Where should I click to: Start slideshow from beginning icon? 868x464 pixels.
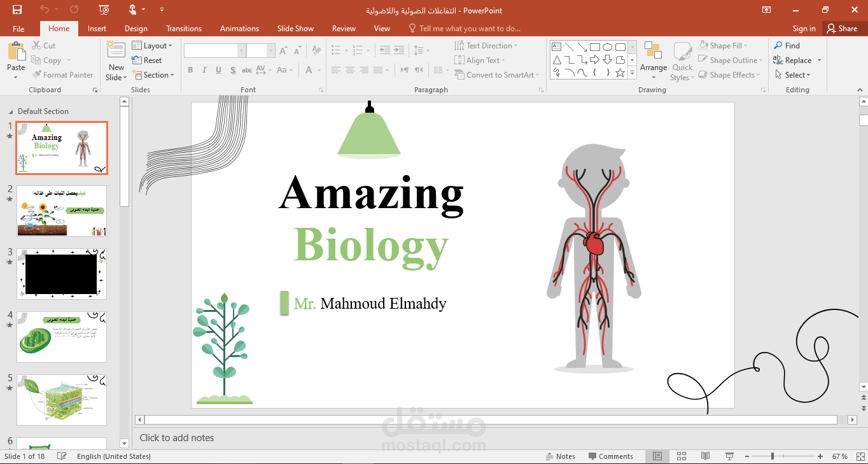[x=104, y=10]
